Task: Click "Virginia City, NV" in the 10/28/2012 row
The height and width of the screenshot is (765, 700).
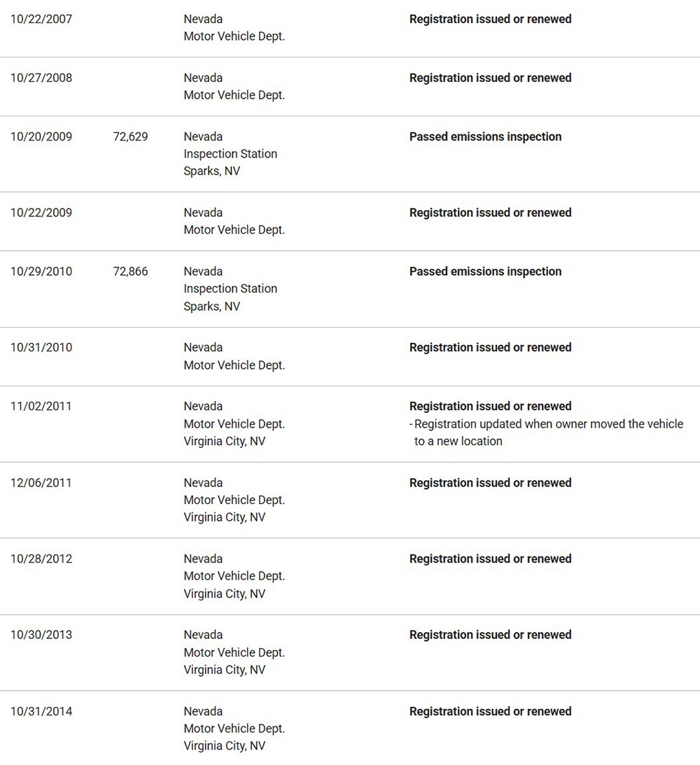Action: coord(224,594)
